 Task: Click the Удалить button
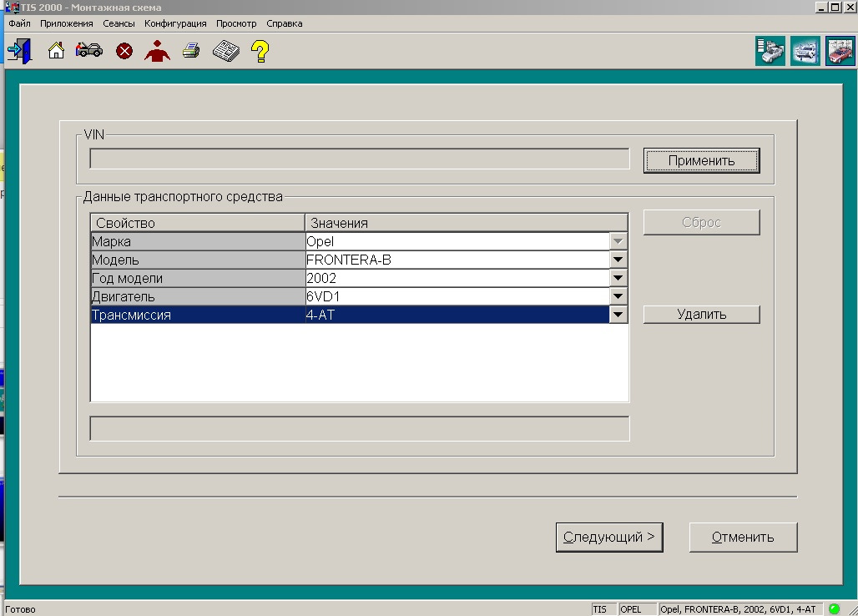701,315
